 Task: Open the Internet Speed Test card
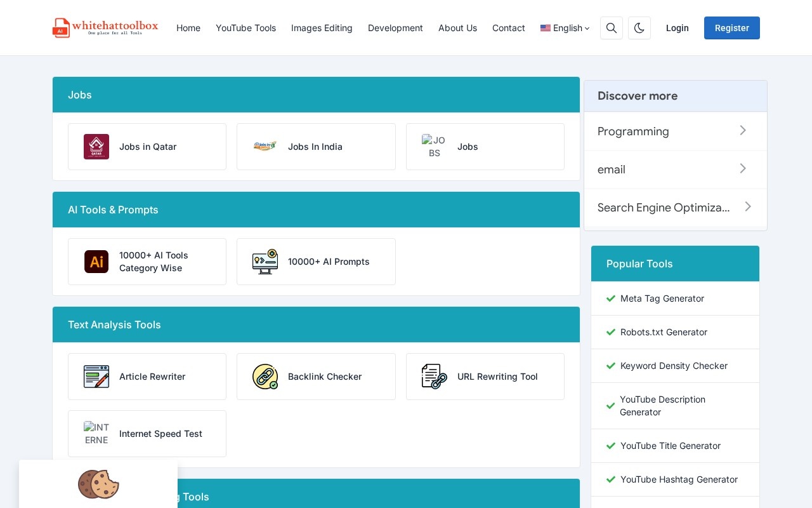147,434
